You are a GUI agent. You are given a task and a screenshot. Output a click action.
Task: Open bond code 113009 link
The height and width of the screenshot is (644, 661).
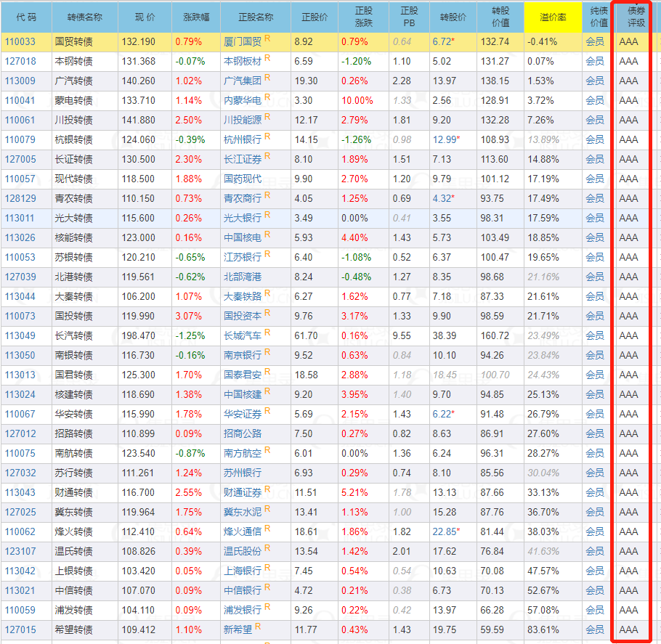(20, 81)
